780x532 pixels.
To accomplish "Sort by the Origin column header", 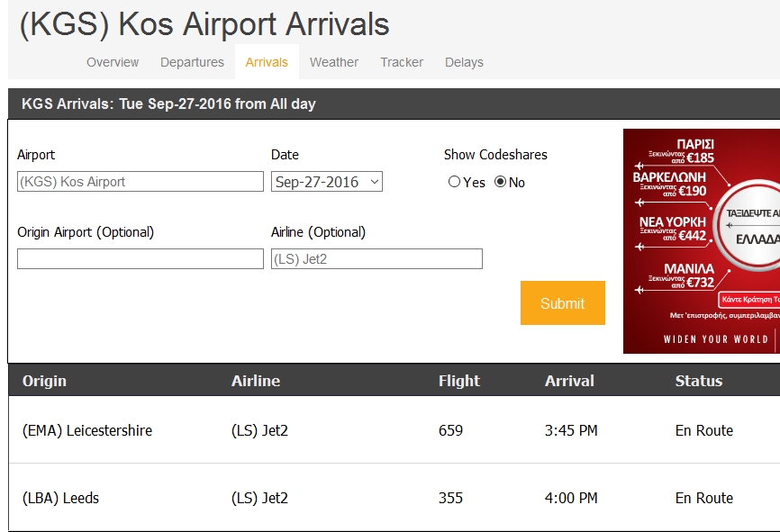I will [45, 381].
